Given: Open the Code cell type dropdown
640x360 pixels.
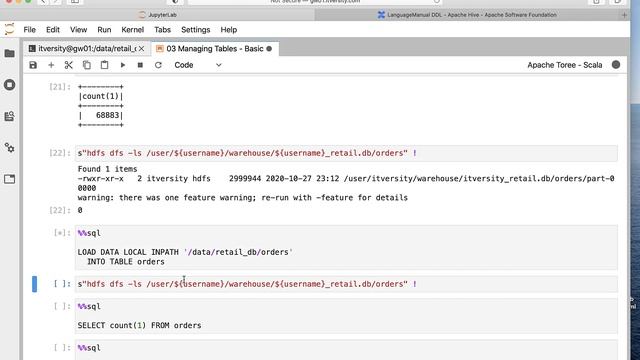Looking at the screenshot, I should pyautogui.click(x=198, y=65).
